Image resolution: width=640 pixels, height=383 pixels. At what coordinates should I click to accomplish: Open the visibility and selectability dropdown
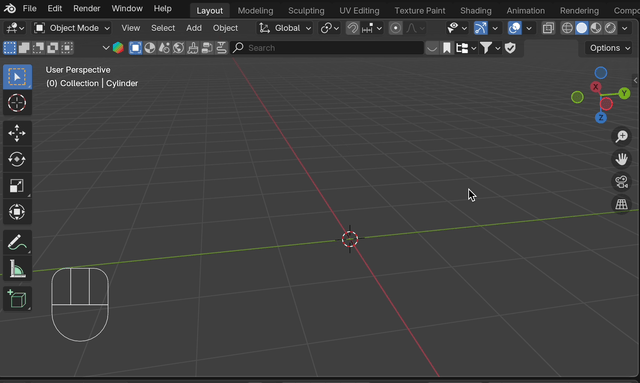(457, 28)
